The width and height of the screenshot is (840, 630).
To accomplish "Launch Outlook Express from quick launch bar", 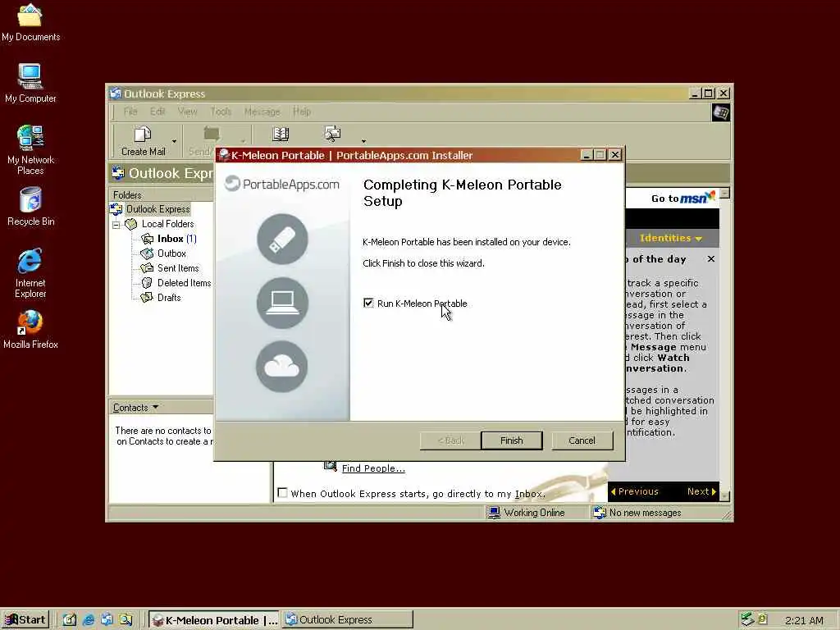I will [107, 620].
